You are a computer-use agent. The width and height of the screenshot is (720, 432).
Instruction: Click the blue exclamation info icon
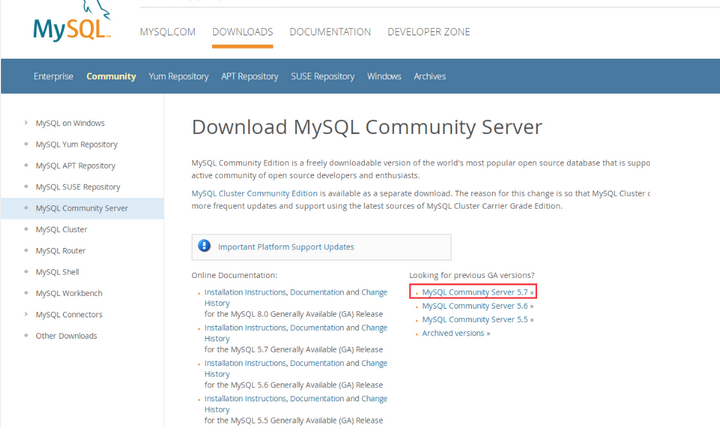204,246
